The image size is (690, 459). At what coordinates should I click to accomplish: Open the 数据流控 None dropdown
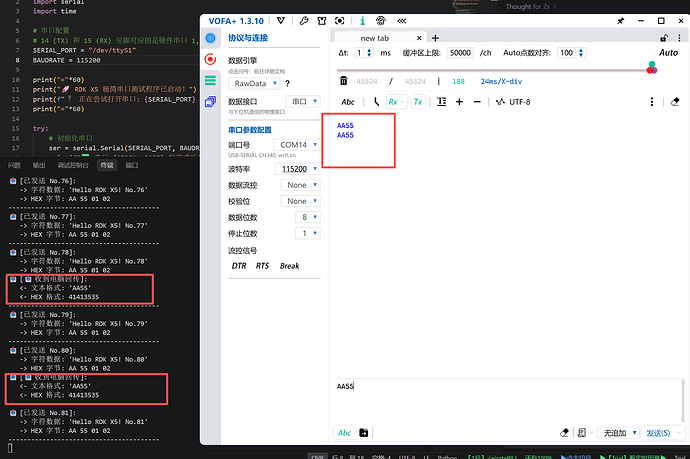pos(300,185)
